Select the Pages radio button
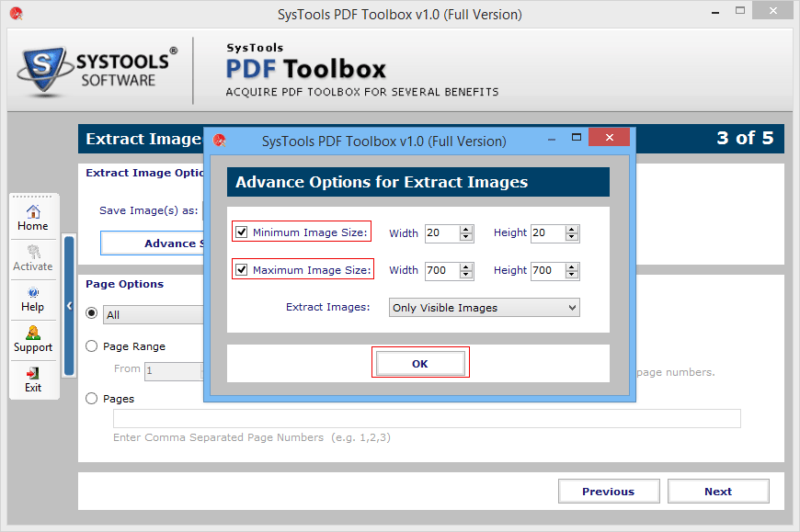 [x=91, y=399]
